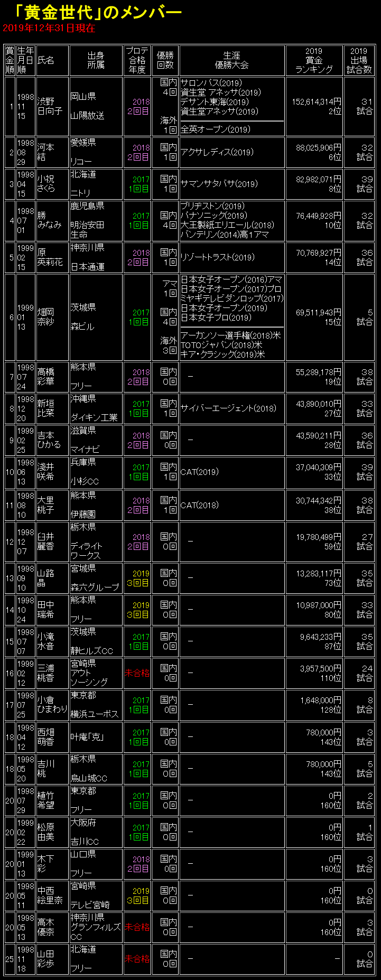Select player name 新垣比菜
This screenshot has width=381, height=980.
[x=46, y=408]
